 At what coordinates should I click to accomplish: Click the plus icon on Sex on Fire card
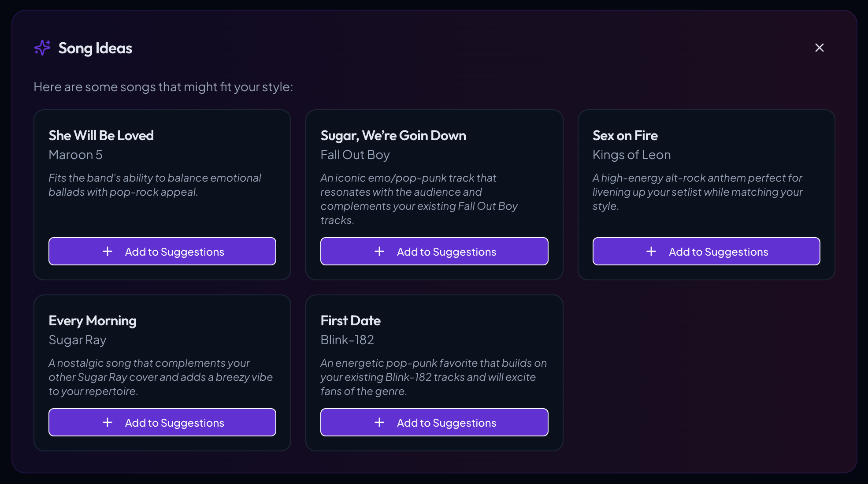tap(651, 251)
